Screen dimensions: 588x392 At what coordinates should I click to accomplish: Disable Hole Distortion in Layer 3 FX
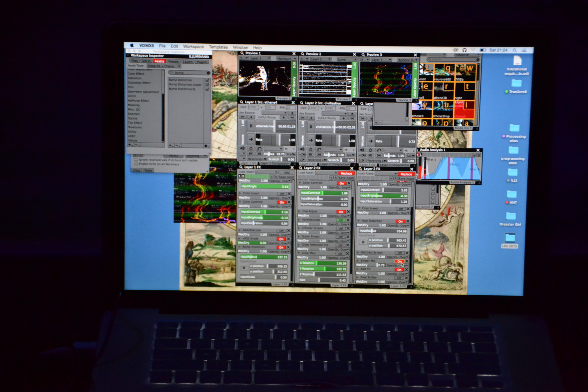(x=400, y=221)
